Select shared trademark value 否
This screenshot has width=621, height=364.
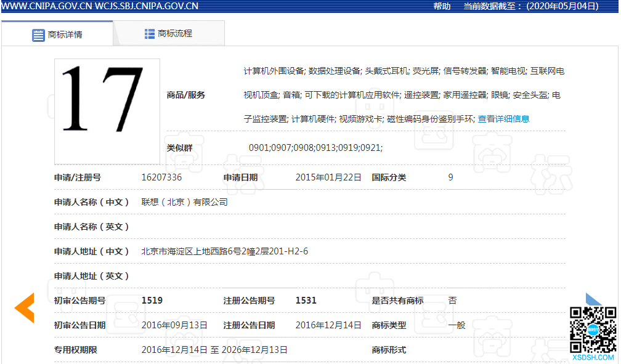[452, 300]
